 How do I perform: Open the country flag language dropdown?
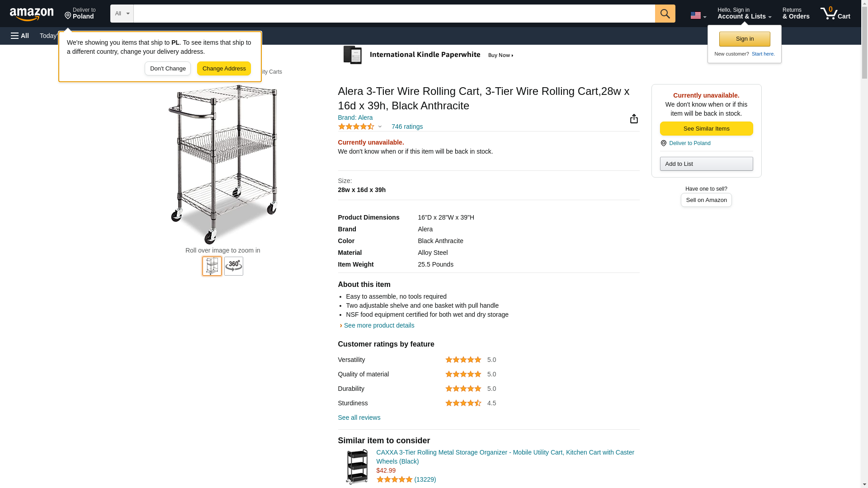(698, 15)
